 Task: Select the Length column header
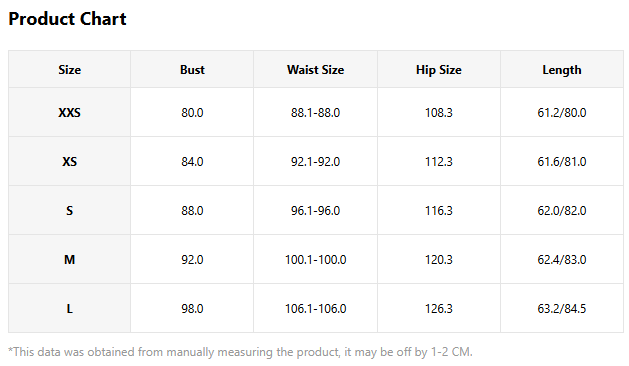click(562, 69)
